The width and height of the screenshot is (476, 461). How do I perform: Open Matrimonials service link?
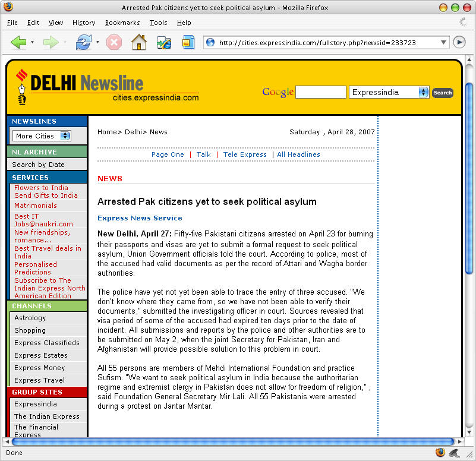36,206
